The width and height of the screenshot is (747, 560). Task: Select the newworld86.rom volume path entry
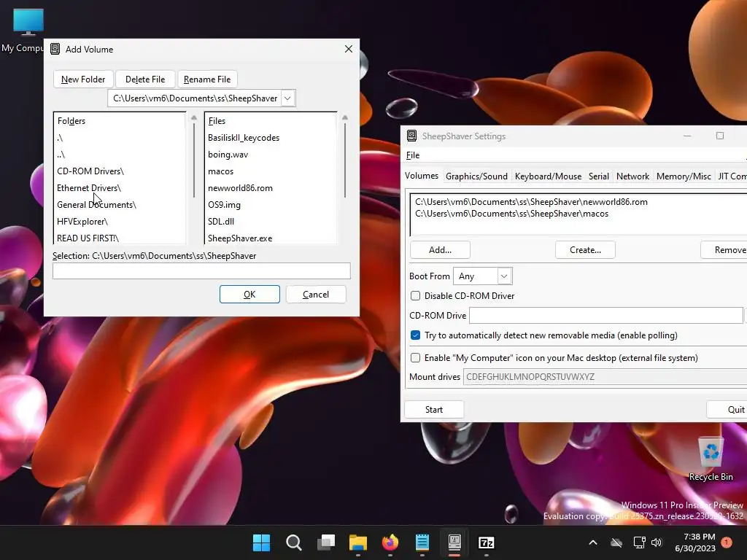531,202
